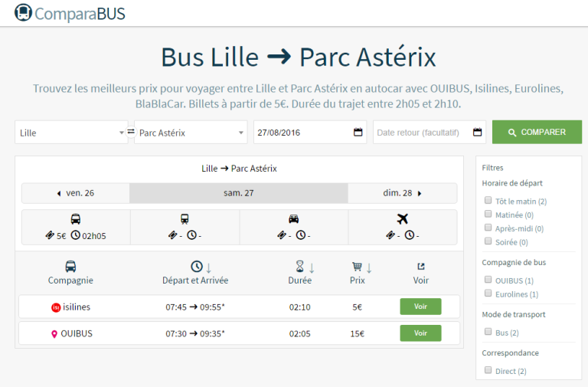Sort results by price cart icon
Screen dimensions: 588x387
click(x=357, y=267)
